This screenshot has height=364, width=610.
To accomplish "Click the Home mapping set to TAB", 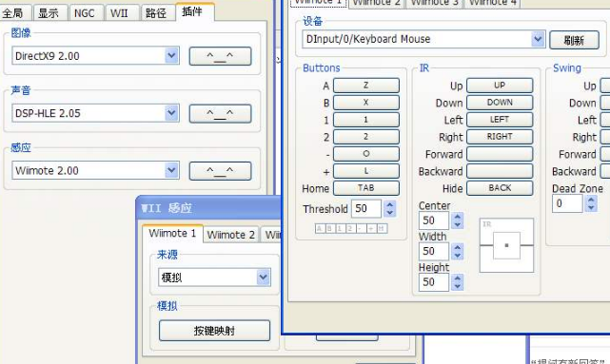I will [x=366, y=188].
